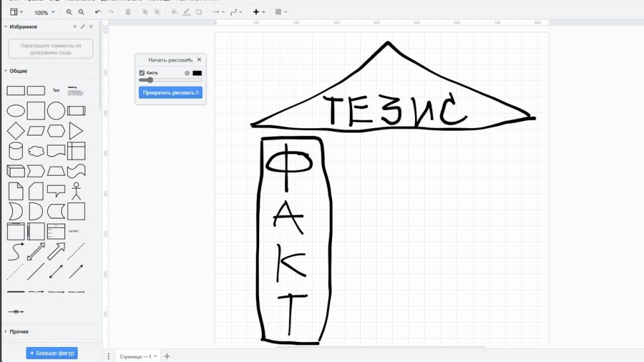
Task: Click the fill color bucket icon
Action: (x=174, y=13)
